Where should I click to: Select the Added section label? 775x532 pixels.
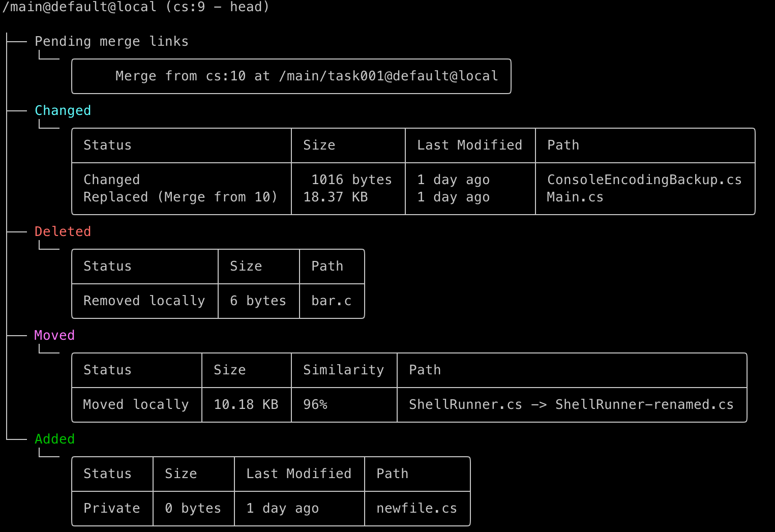click(54, 438)
